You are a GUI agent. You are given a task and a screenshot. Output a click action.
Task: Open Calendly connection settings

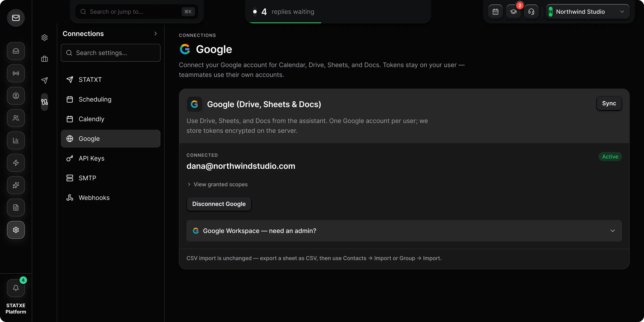click(x=110, y=119)
